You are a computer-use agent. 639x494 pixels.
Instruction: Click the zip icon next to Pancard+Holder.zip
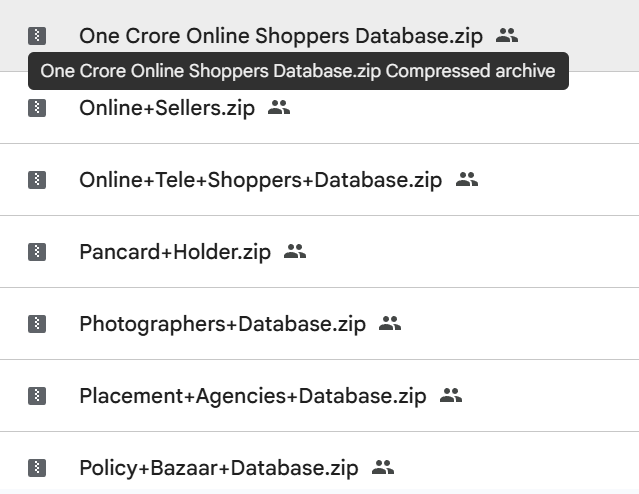(37, 252)
